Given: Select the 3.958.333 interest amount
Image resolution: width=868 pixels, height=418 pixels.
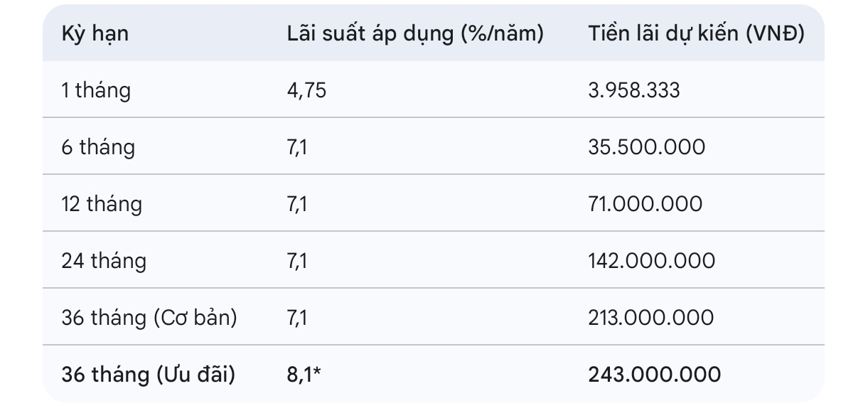Looking at the screenshot, I should tap(633, 90).
